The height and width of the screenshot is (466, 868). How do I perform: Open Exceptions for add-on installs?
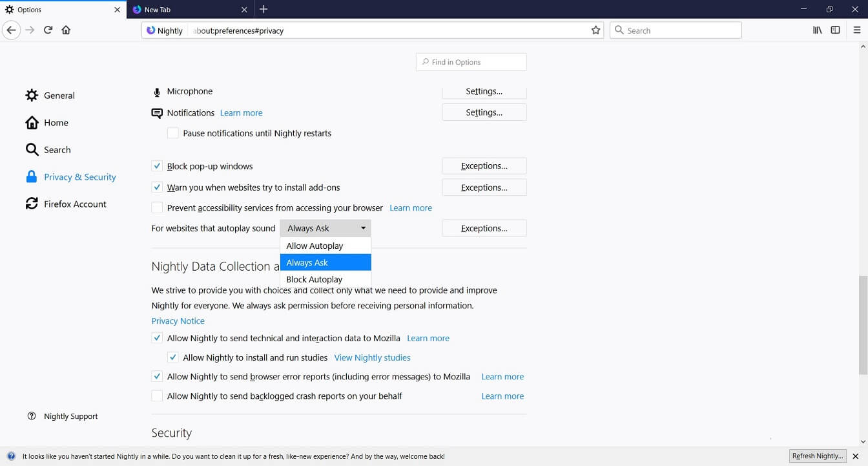coord(484,187)
